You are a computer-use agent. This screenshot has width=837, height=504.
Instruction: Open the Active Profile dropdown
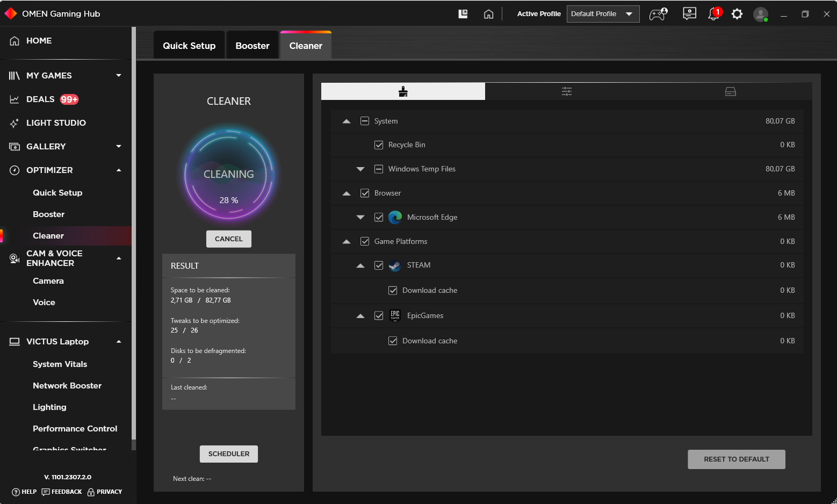pos(603,14)
